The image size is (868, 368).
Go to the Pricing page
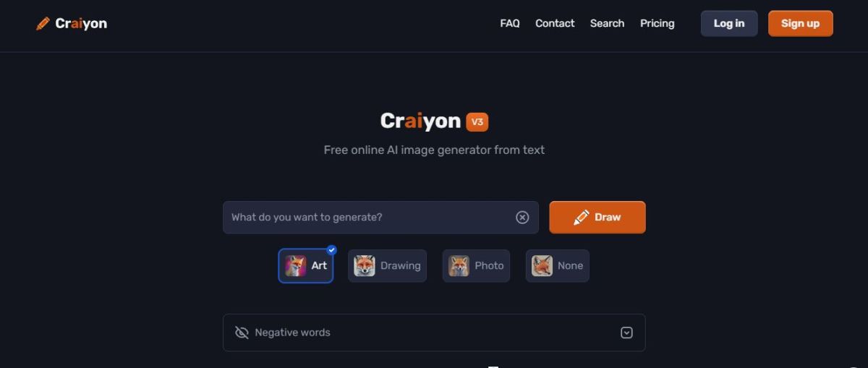[x=657, y=23]
